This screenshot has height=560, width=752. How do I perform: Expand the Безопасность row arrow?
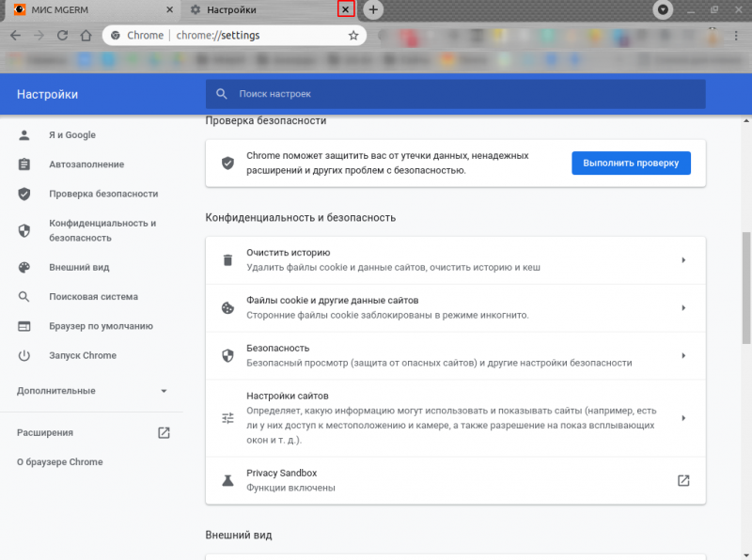[x=683, y=355]
